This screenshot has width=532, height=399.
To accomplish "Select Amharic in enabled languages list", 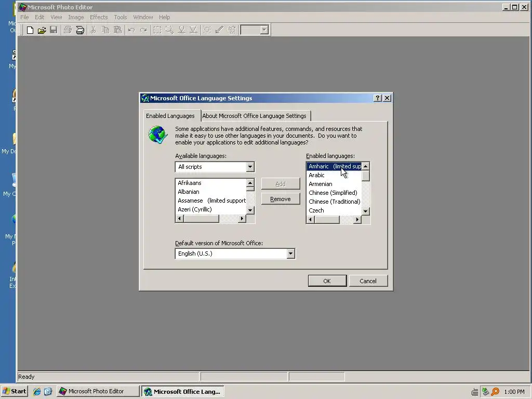I will point(334,166).
